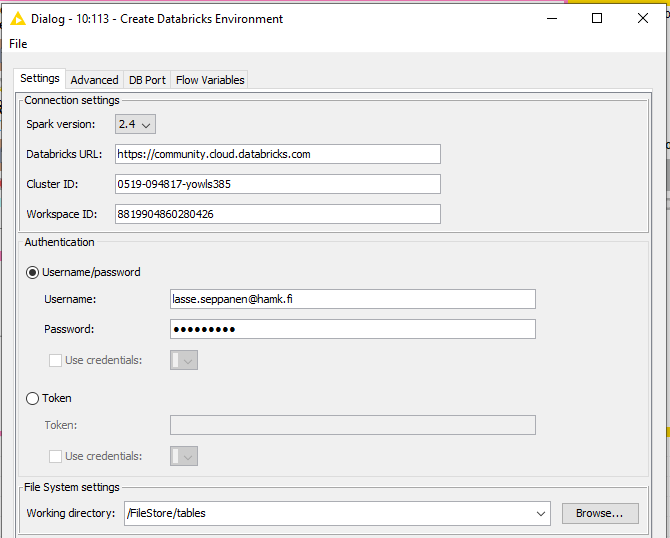
Task: Click the KNIME warning triangle title icon
Action: click(18, 19)
